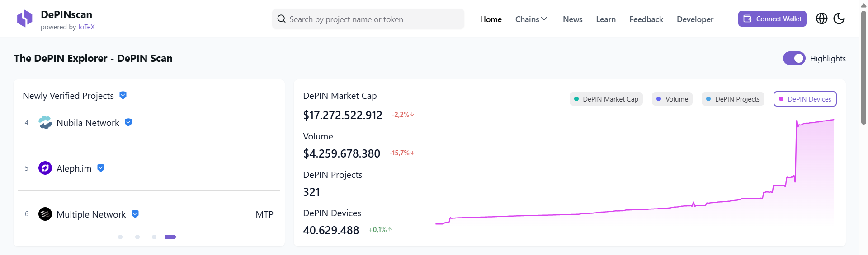
Task: Select first carousel page dot
Action: 120,237
